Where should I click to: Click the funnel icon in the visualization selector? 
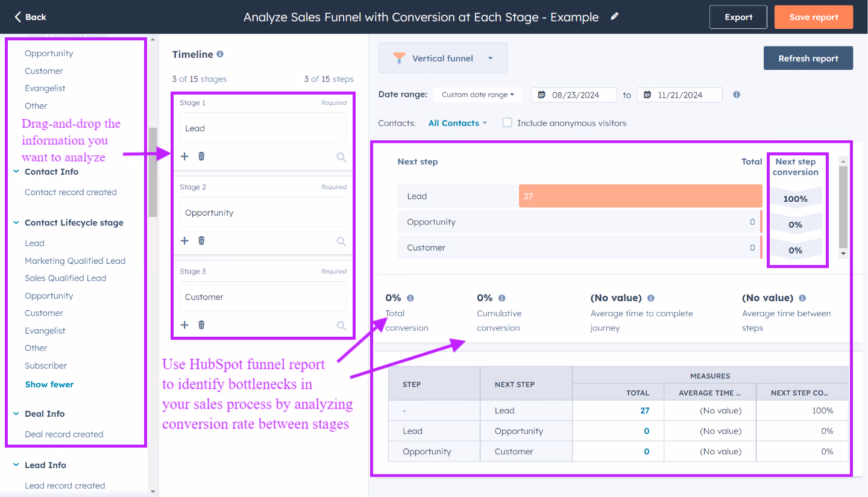(x=399, y=58)
